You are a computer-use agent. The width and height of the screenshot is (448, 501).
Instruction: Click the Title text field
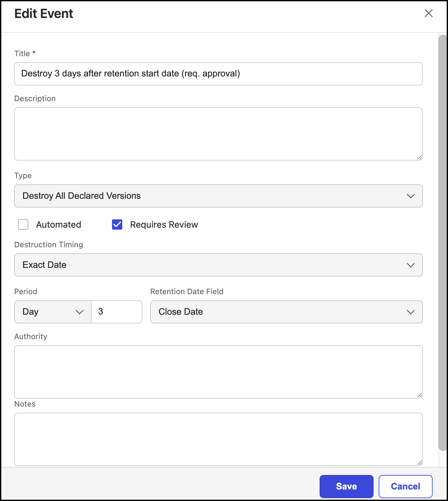pyautogui.click(x=218, y=74)
